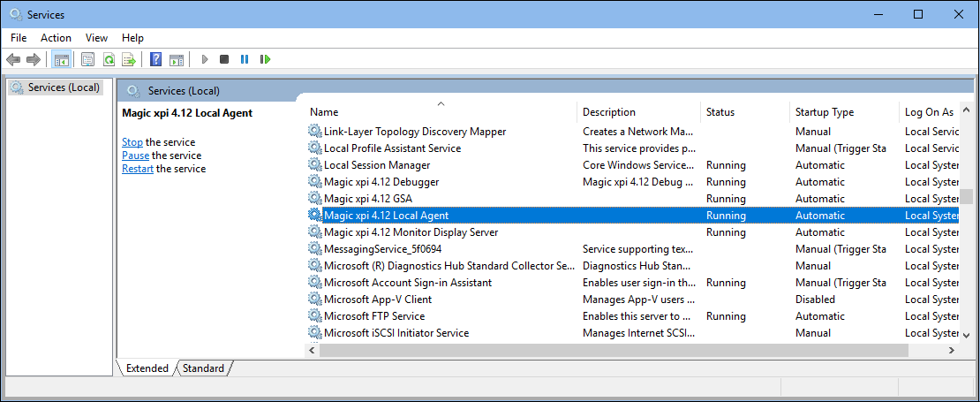Click 'Core Windows Service...' description cell
Image resolution: width=980 pixels, height=402 pixels.
(638, 165)
